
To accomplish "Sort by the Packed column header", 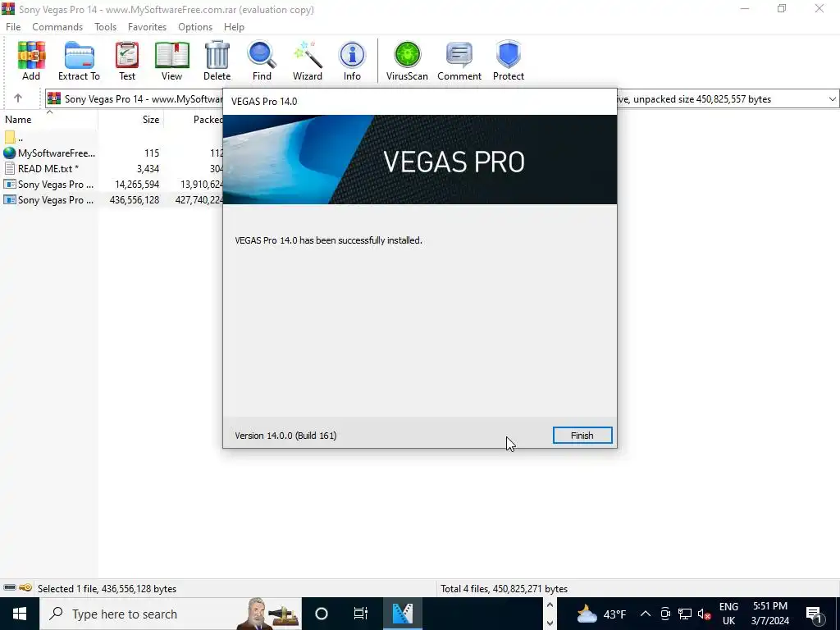I will point(208,119).
